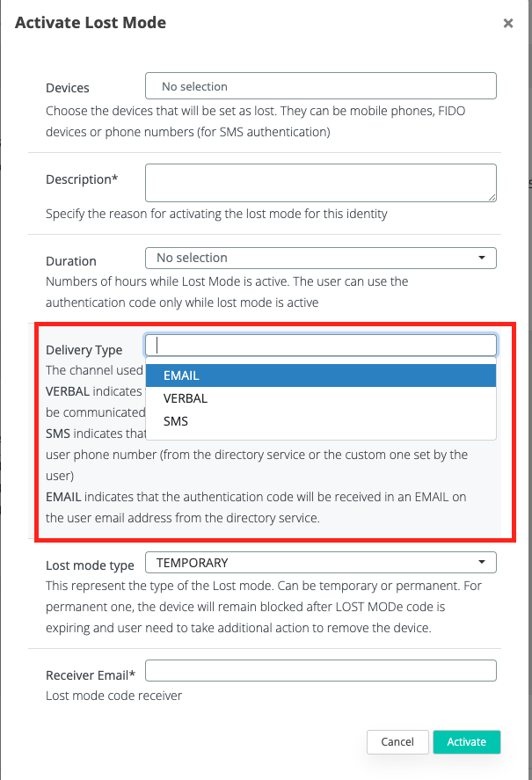Click the Devices selection field

click(x=320, y=86)
